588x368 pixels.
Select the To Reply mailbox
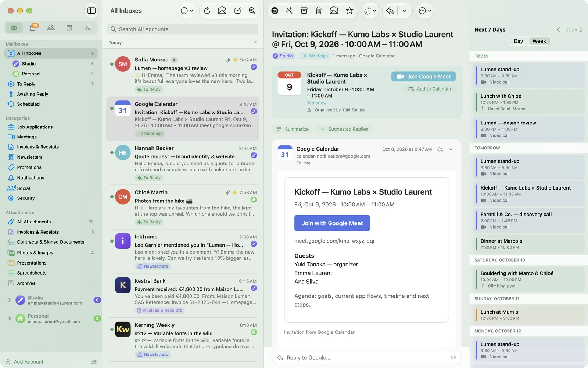click(x=51, y=84)
